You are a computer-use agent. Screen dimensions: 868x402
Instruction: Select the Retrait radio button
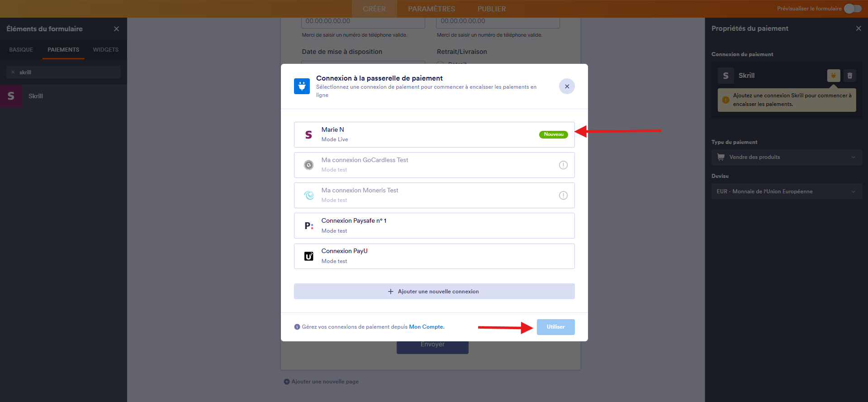(439, 64)
